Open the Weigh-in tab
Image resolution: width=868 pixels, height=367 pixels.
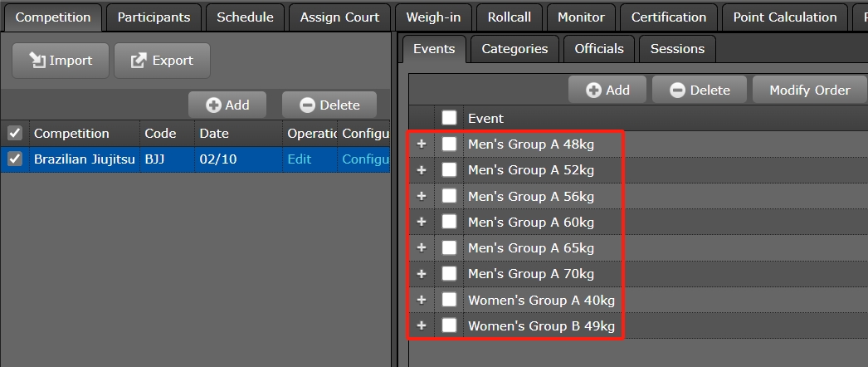433,17
